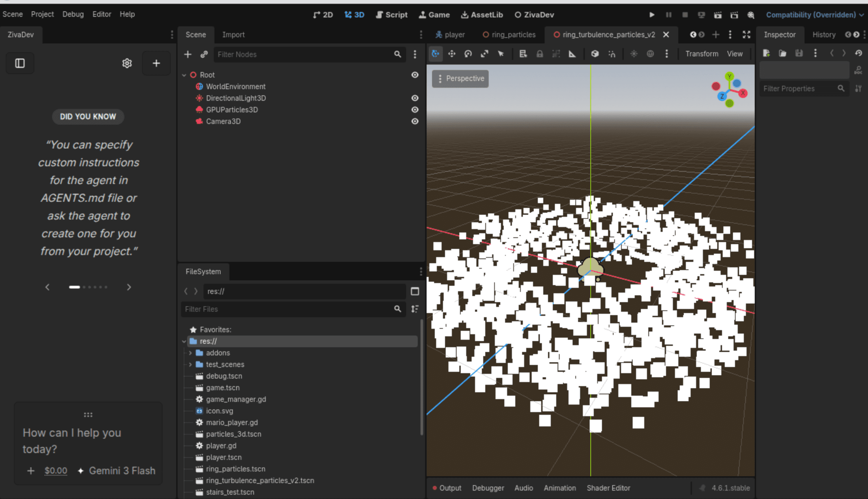
Task: Switch to the 2D workspace
Action: pyautogui.click(x=323, y=15)
